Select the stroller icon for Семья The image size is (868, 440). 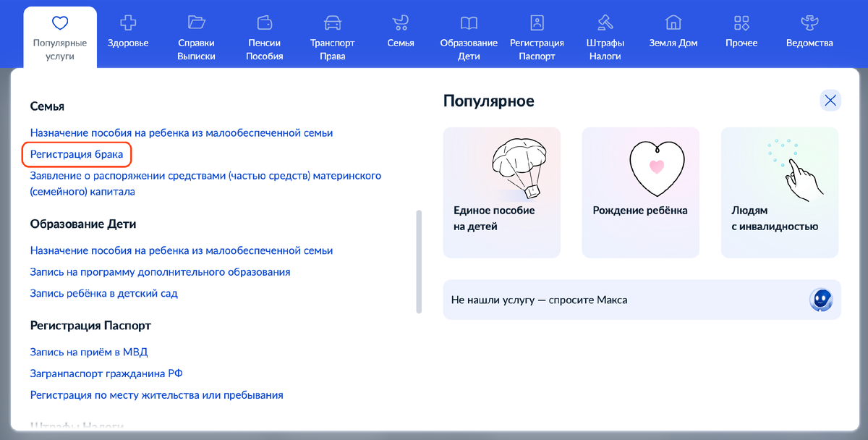(400, 22)
